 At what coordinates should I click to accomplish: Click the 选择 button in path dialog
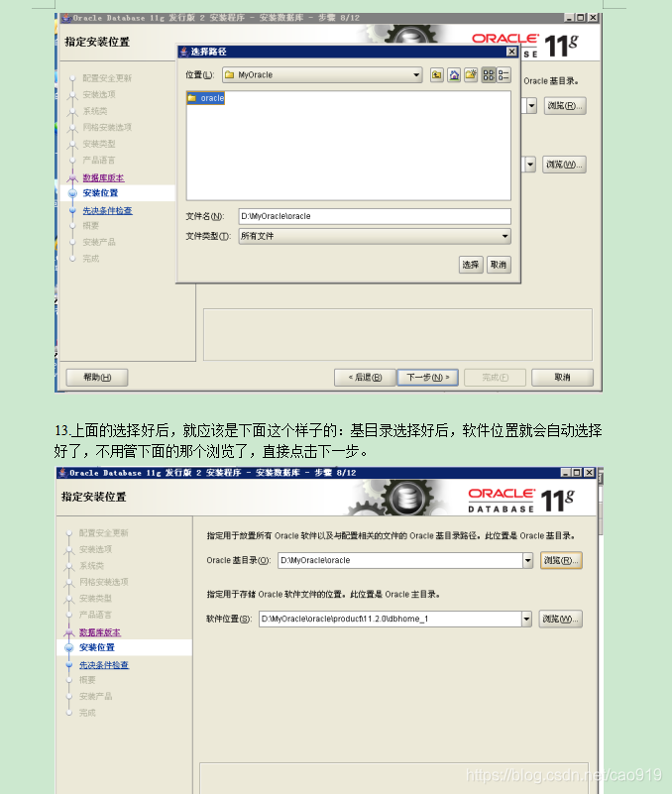click(471, 265)
